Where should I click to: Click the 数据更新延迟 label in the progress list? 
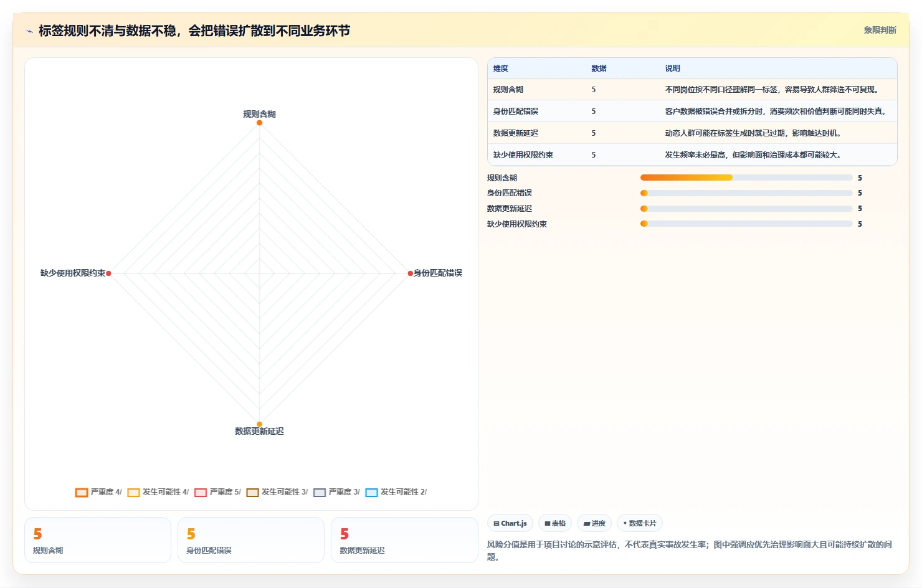point(510,209)
